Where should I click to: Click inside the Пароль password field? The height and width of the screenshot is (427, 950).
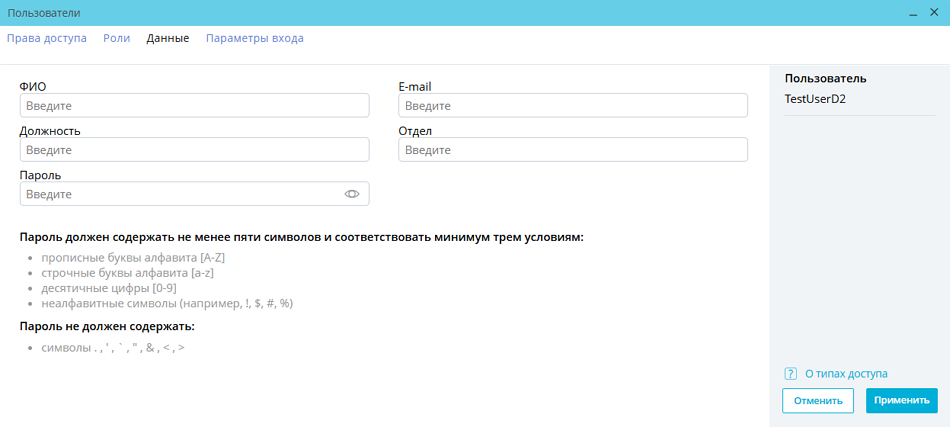click(x=180, y=194)
